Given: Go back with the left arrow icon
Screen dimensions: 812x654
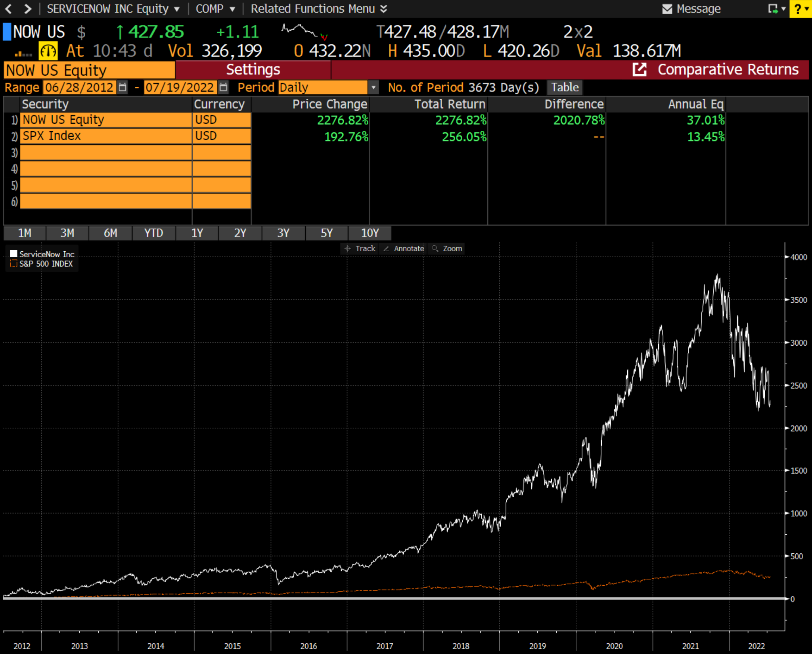Looking at the screenshot, I should coord(8,9).
